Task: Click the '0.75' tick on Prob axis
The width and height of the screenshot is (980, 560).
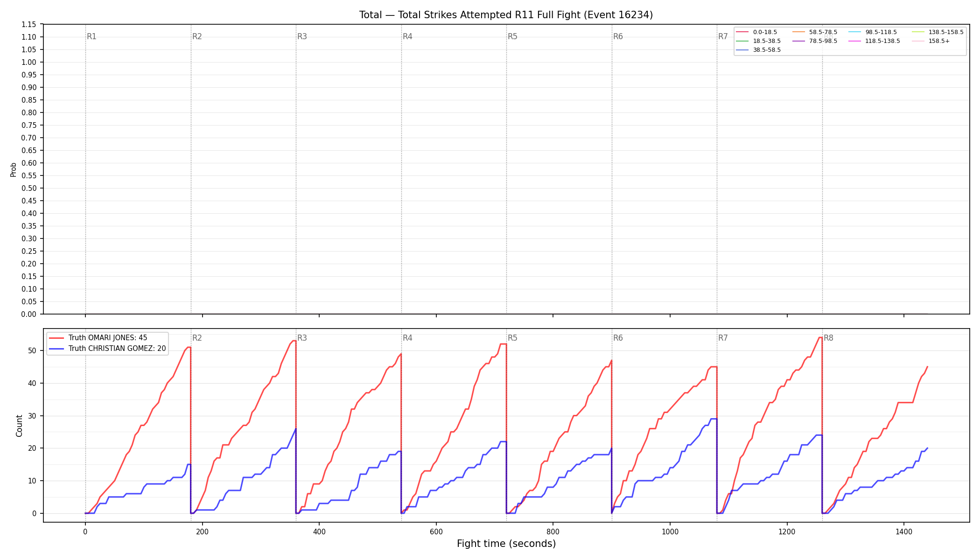Action: [x=29, y=126]
